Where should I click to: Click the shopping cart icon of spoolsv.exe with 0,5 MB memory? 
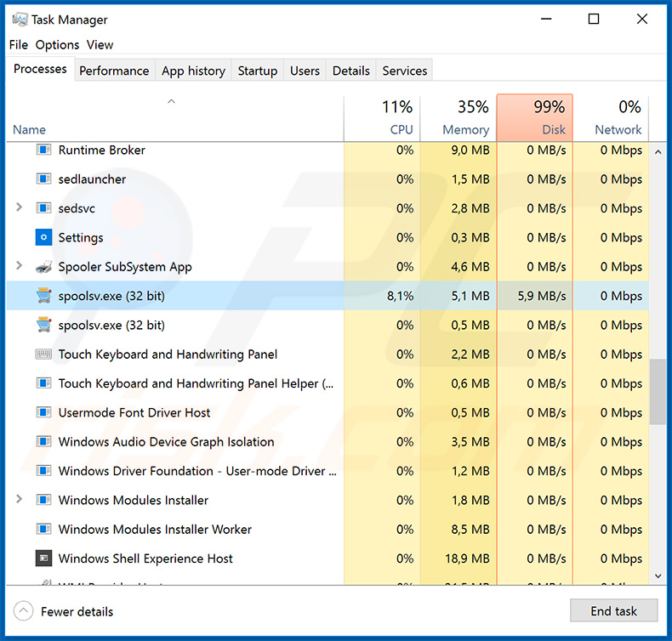point(43,325)
